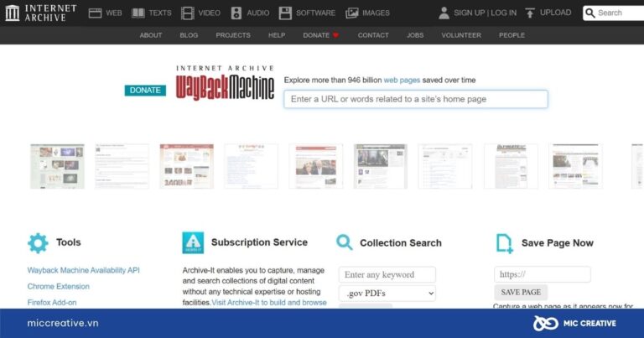Image resolution: width=644 pixels, height=338 pixels.
Task: Open the Texts book icon
Action: click(x=138, y=13)
